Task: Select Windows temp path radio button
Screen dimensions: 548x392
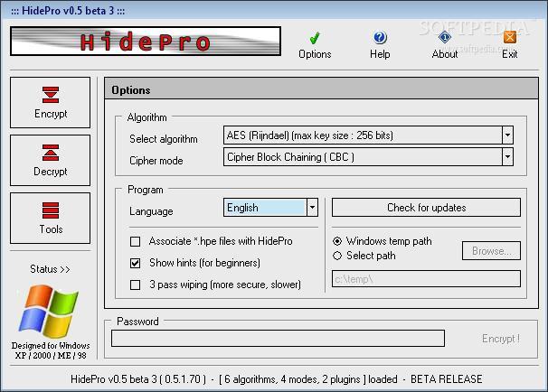Action: [337, 241]
